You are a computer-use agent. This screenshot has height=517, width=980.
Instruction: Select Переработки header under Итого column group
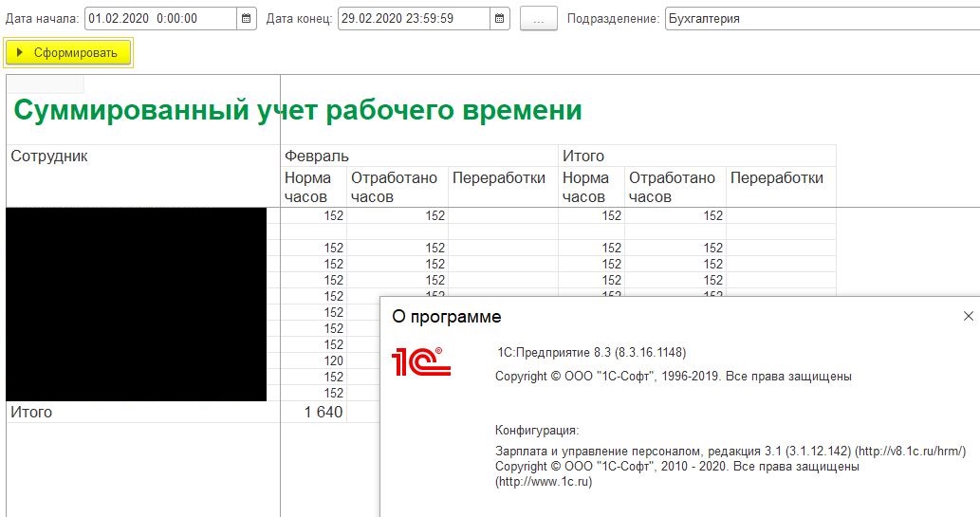(782, 187)
